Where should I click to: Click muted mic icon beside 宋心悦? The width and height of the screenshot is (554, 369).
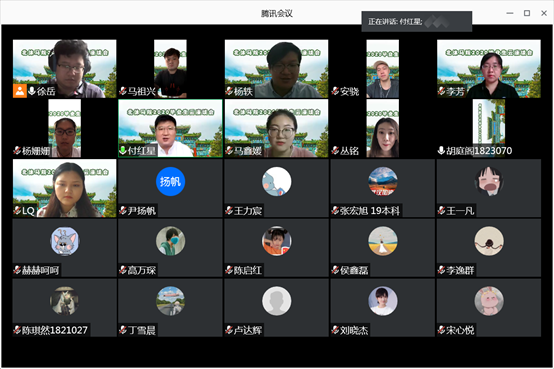442,330
